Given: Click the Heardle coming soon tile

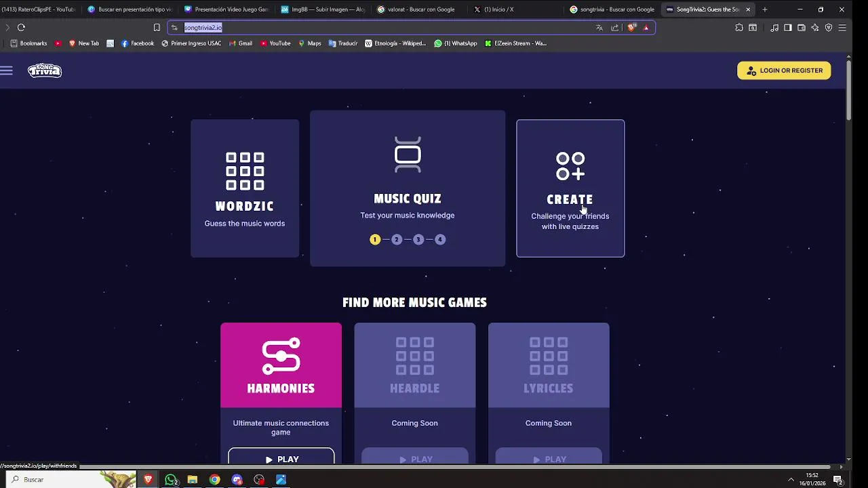Looking at the screenshot, I should 414,365.
